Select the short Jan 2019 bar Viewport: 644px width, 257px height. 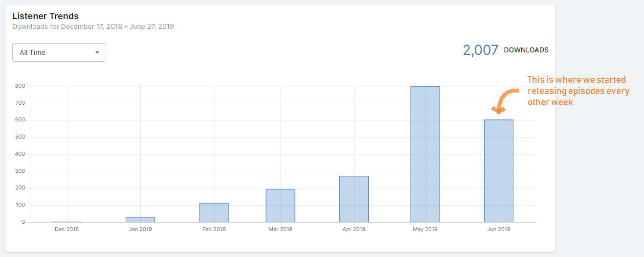[140, 219]
